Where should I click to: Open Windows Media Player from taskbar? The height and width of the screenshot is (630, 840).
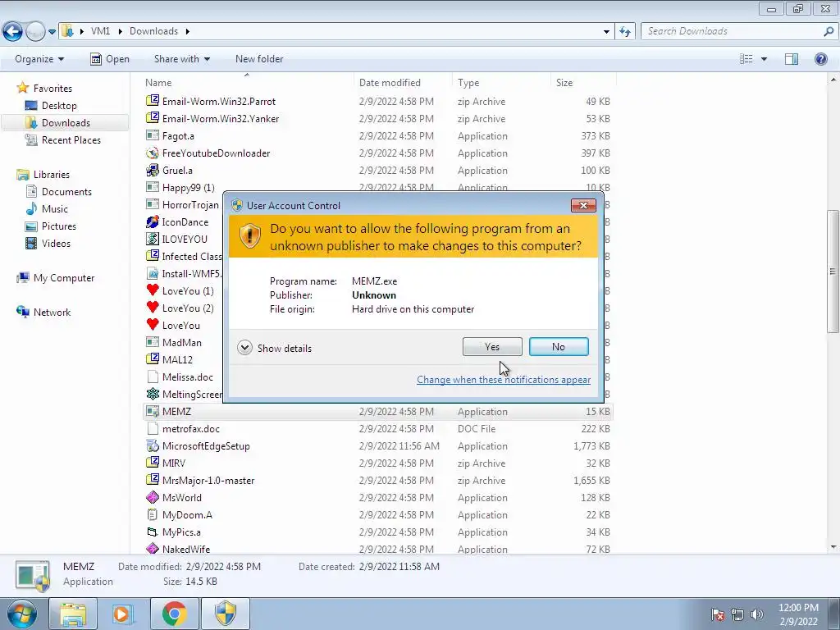[121, 614]
